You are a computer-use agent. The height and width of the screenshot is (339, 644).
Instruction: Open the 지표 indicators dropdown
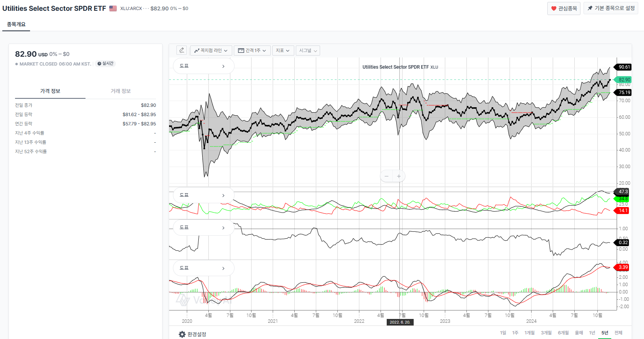coord(283,51)
